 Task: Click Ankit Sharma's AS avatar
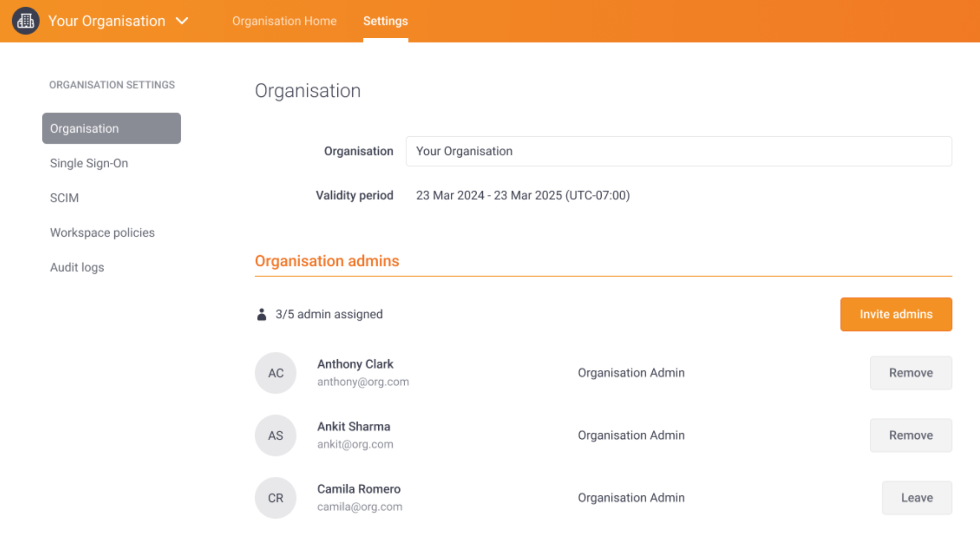(x=275, y=435)
